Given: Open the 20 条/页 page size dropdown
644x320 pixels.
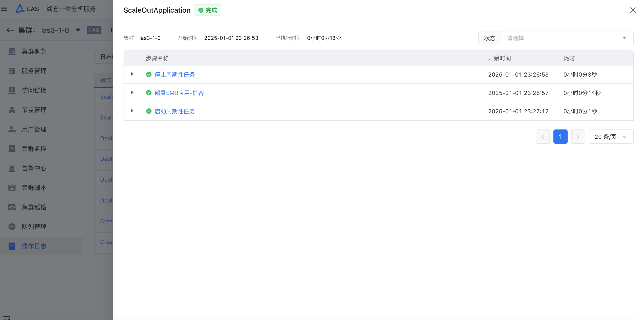Looking at the screenshot, I should pyautogui.click(x=611, y=137).
